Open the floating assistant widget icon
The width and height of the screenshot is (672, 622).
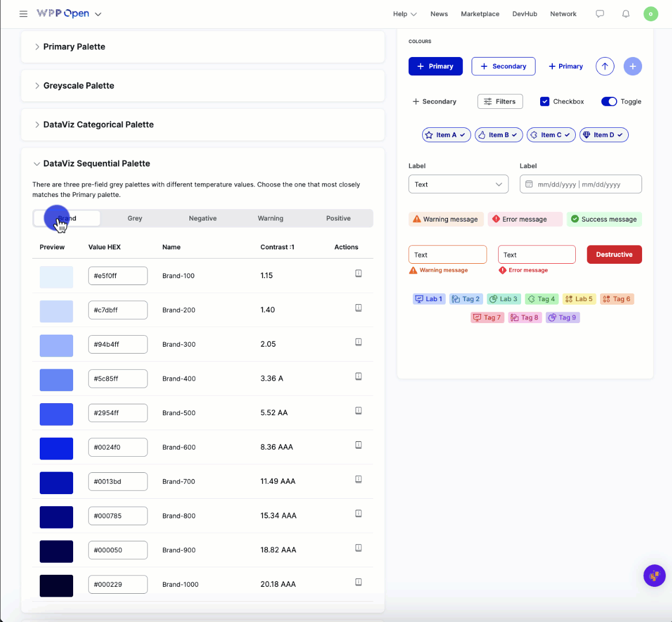(654, 575)
